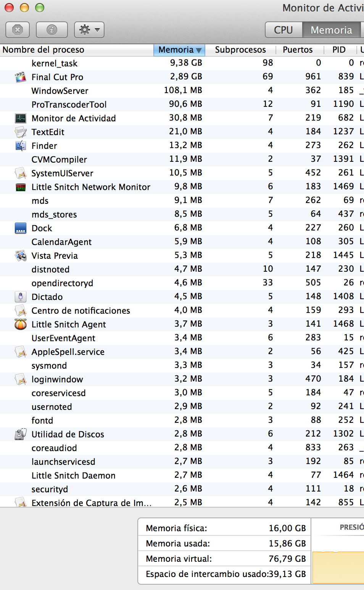The image size is (364, 590).
Task: Click the Little Snitch Agent icon
Action: pyautogui.click(x=21, y=324)
